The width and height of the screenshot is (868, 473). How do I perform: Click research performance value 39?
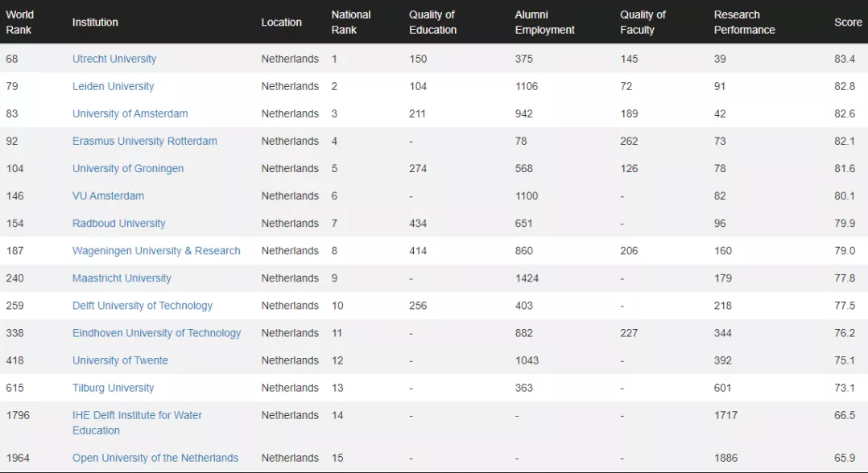pyautogui.click(x=720, y=59)
